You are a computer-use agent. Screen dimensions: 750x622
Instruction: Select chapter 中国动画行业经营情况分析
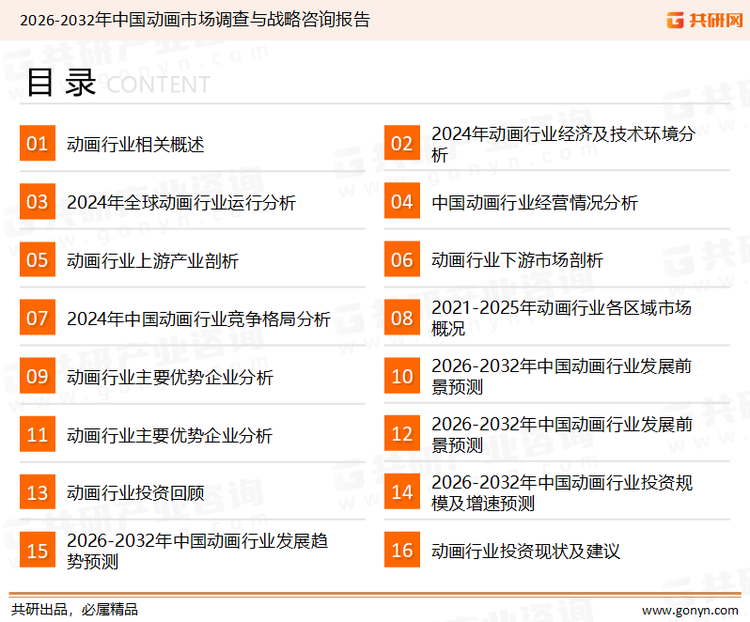click(x=534, y=202)
